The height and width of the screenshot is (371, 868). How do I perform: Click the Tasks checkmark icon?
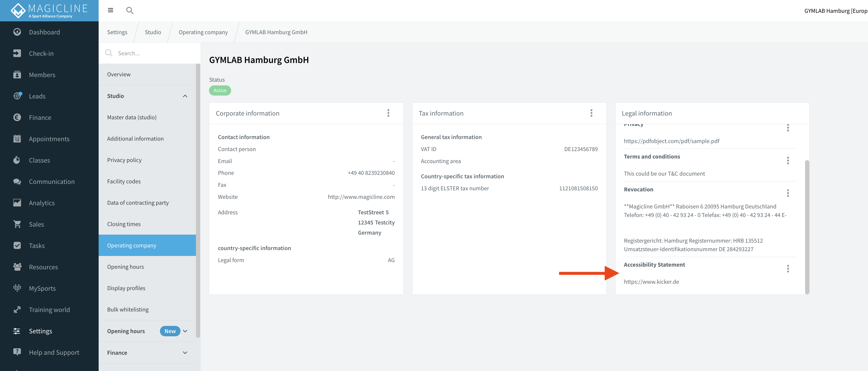(17, 246)
